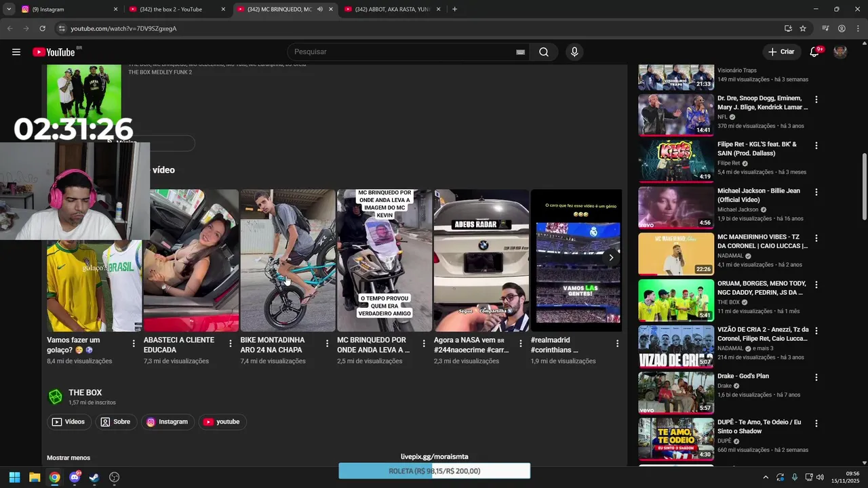Open options for BIKE MONTADINHA ARO 24
The image size is (868, 488).
pos(327,344)
